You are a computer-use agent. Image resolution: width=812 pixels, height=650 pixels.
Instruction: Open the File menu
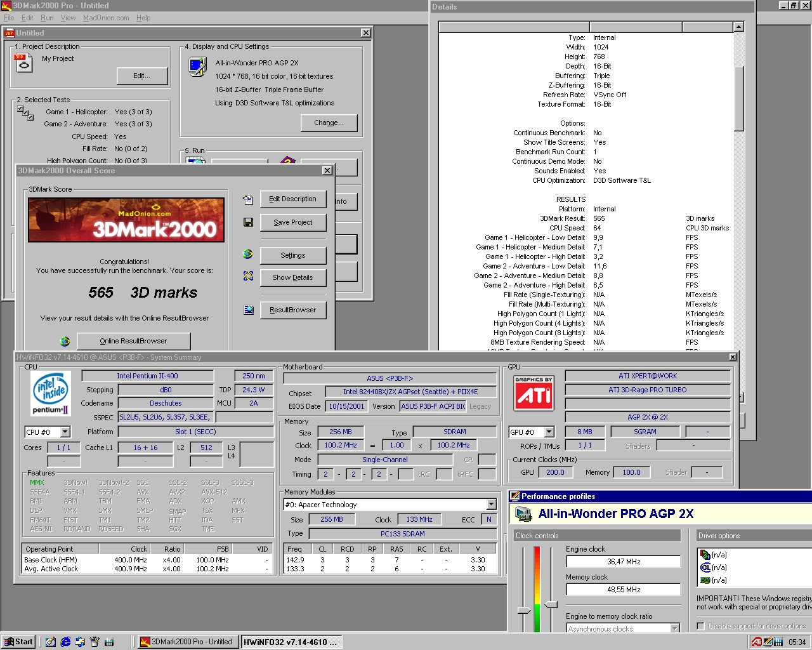coord(9,18)
